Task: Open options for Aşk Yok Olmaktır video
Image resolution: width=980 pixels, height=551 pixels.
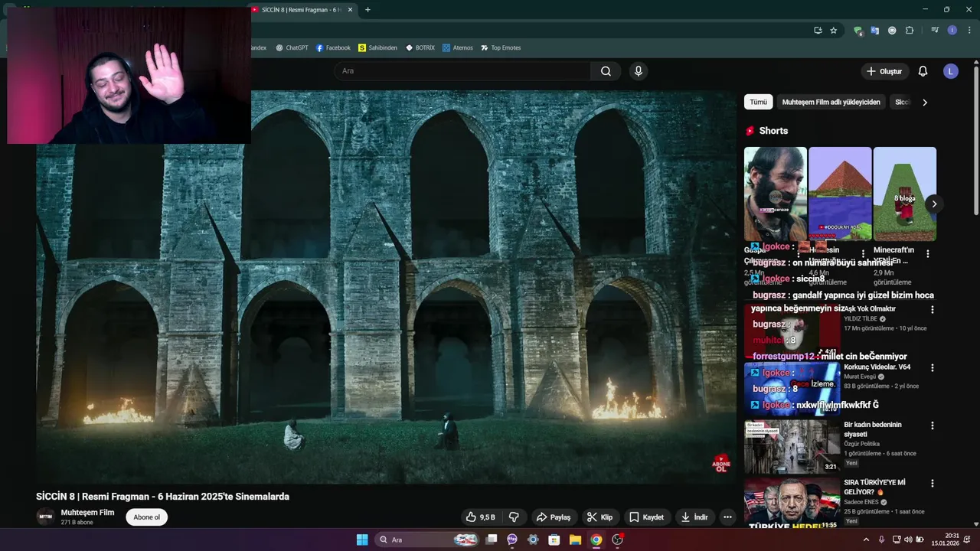Action: click(x=933, y=310)
